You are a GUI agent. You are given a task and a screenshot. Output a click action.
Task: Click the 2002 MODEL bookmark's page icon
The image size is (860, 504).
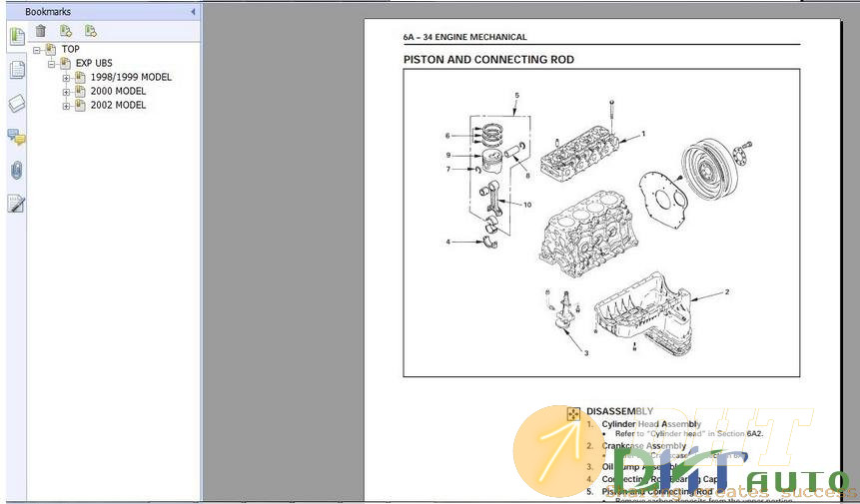(x=80, y=105)
